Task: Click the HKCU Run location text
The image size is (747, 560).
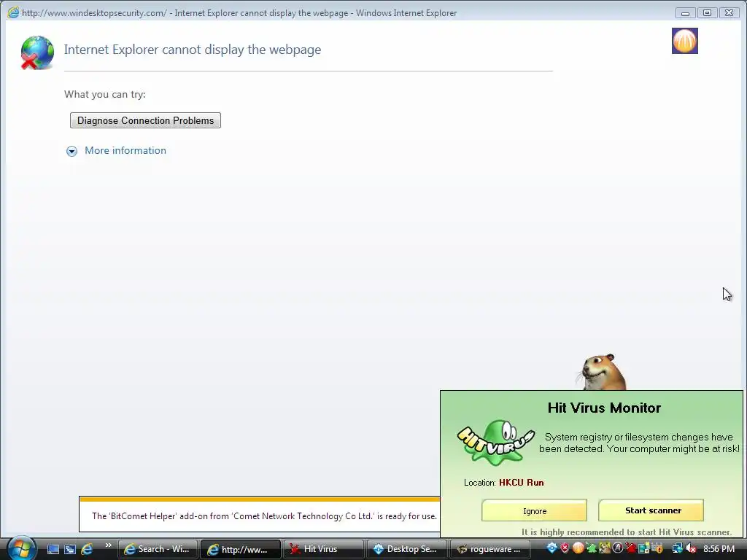Action: coord(521,483)
